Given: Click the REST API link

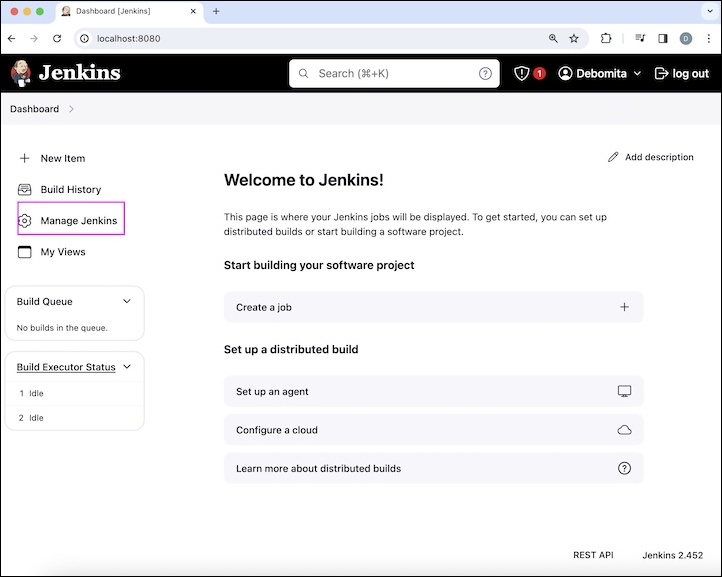Looking at the screenshot, I should tap(593, 555).
